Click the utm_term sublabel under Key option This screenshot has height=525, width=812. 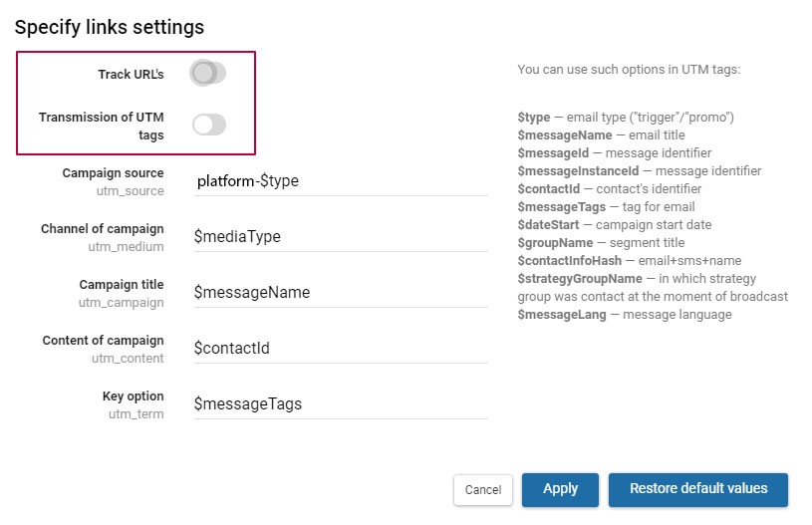point(135,412)
